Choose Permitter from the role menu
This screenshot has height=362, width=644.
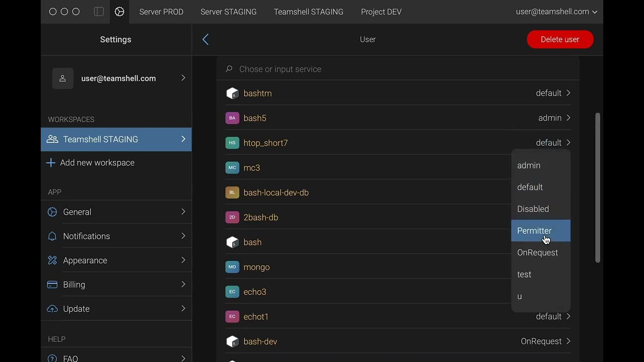534,231
